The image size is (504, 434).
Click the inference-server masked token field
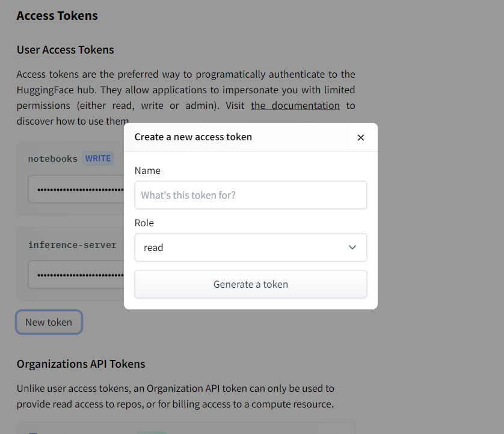click(78, 274)
